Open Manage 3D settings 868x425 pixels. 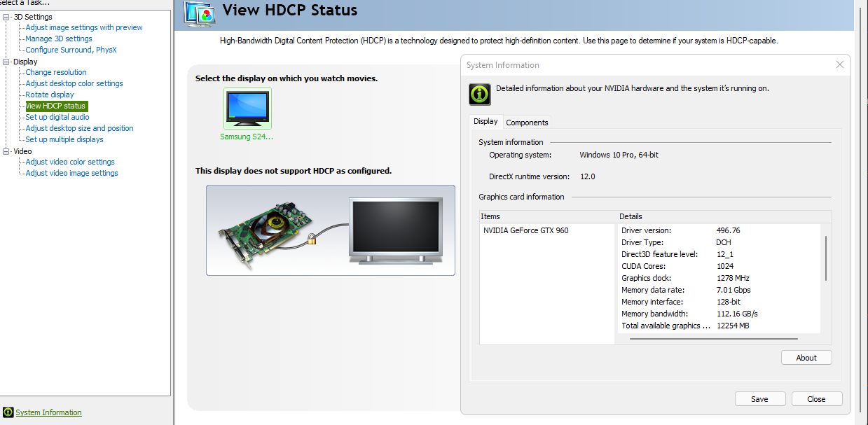pos(59,39)
